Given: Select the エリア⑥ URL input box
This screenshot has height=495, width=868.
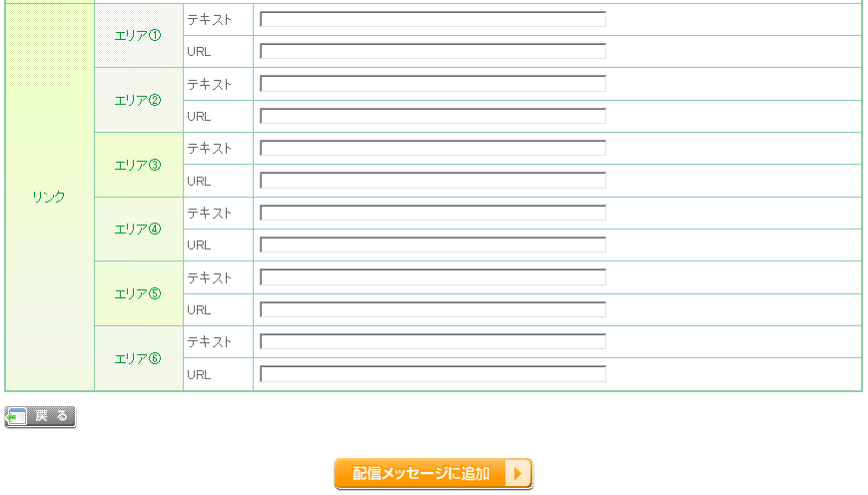Looking at the screenshot, I should click(x=433, y=374).
